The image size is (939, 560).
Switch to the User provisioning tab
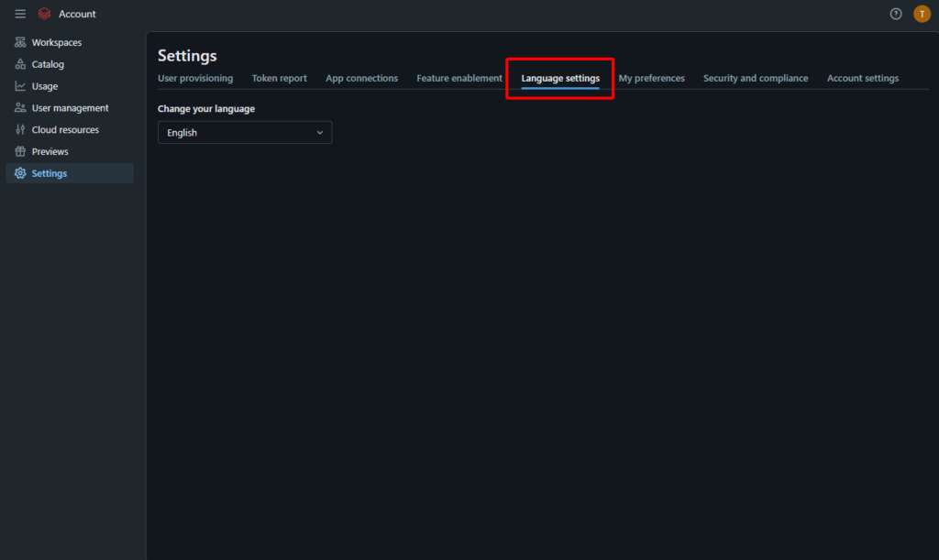pos(195,79)
